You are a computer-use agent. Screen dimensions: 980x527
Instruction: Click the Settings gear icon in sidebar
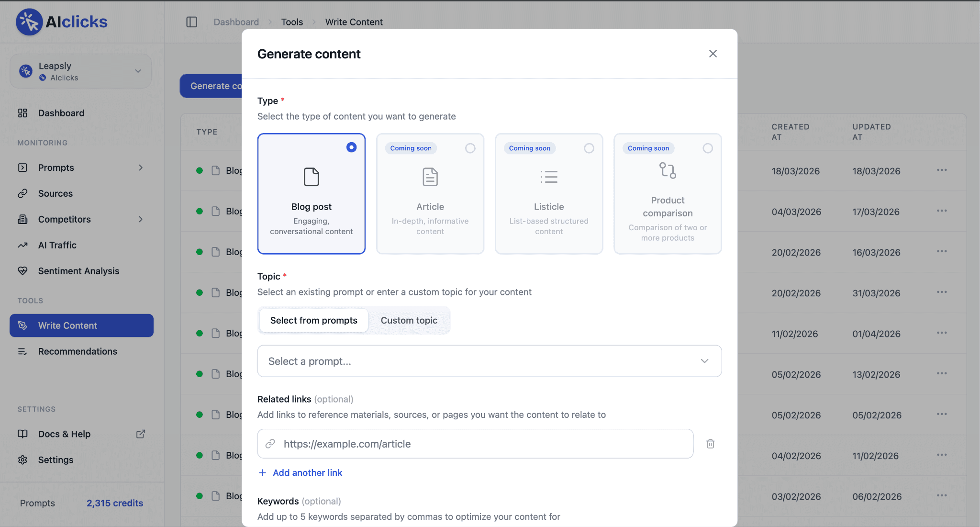click(x=22, y=460)
